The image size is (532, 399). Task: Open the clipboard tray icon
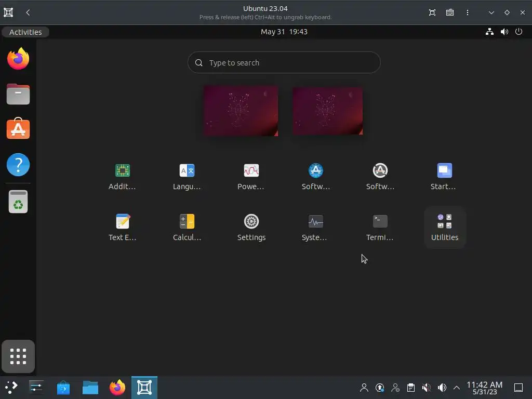(x=411, y=388)
